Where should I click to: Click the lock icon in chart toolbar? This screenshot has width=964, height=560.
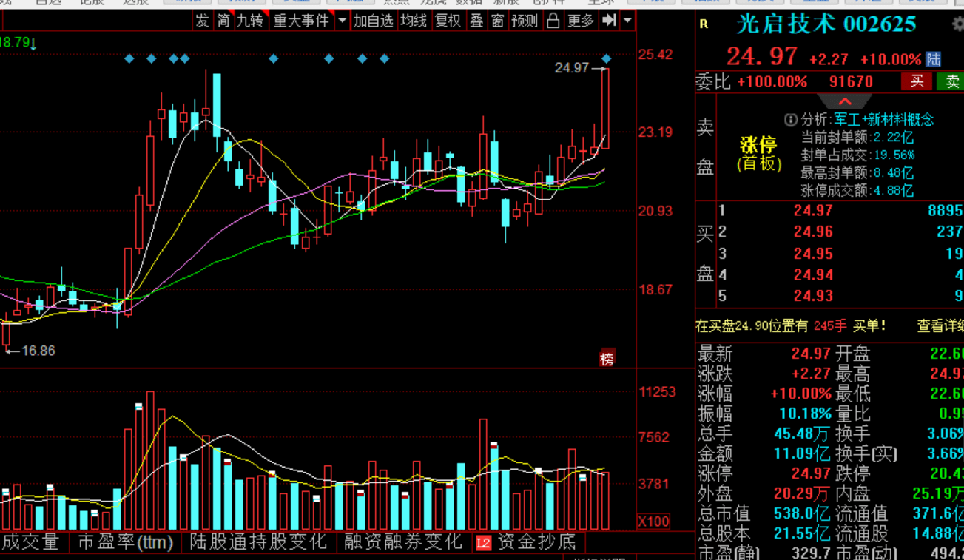pyautogui.click(x=553, y=21)
